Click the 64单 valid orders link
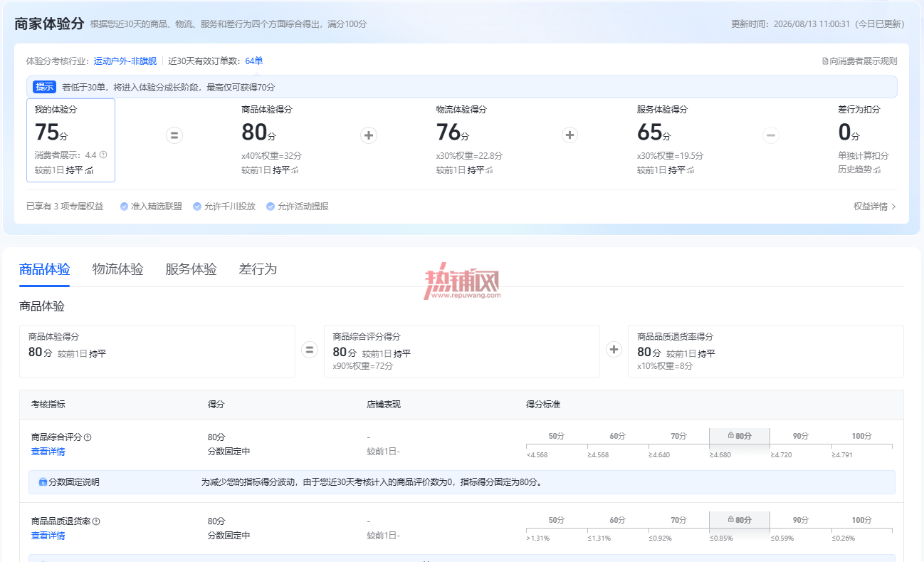Screen dimensions: 924x562 coord(254,61)
